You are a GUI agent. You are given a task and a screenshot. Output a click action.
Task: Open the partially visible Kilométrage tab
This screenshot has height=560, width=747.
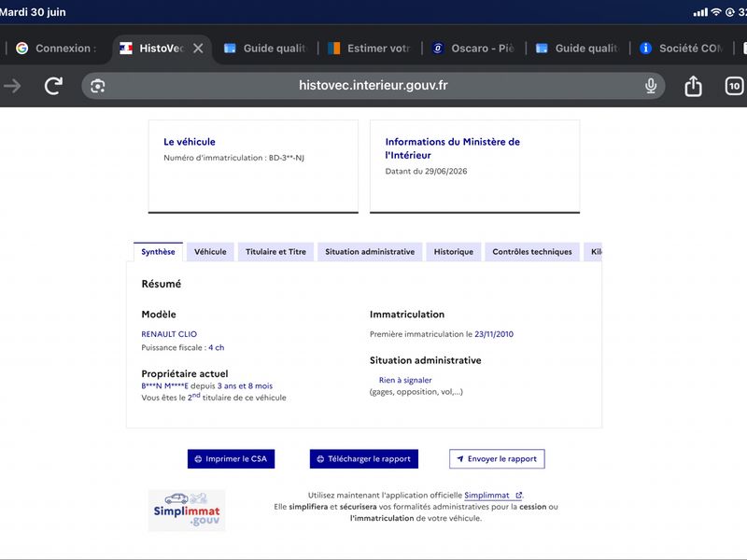coord(593,252)
